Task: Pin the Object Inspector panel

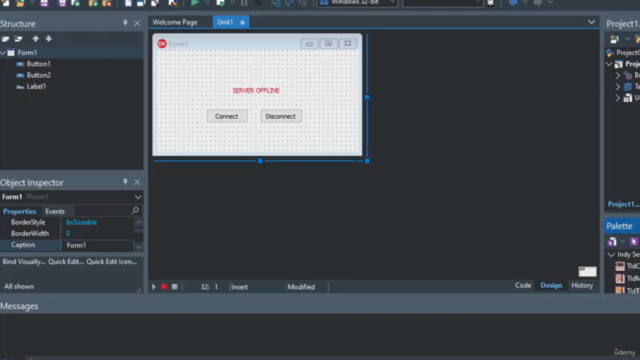Action: pos(125,182)
